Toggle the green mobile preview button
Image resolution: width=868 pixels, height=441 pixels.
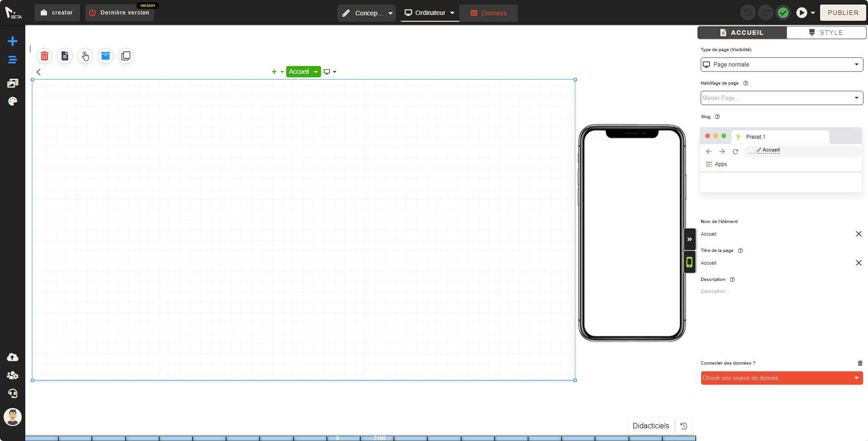coord(689,262)
